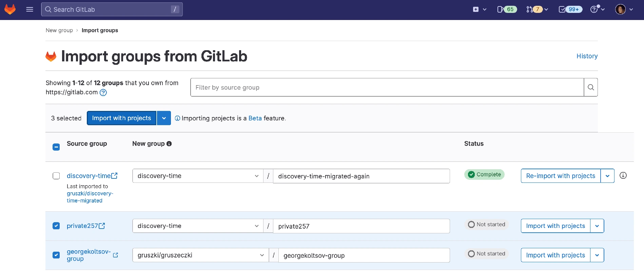The image size is (644, 271).
Task: Open discovery-time source group link
Action: (x=92, y=176)
